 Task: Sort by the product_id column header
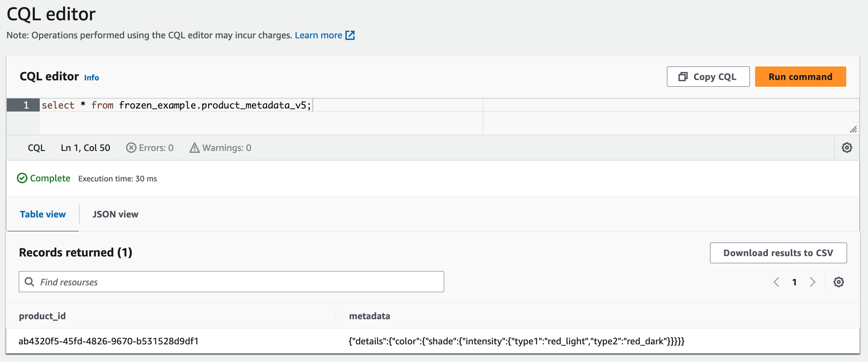tap(42, 316)
